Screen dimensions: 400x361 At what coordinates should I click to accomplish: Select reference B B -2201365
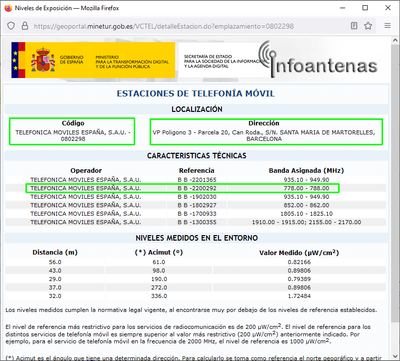coord(197,180)
